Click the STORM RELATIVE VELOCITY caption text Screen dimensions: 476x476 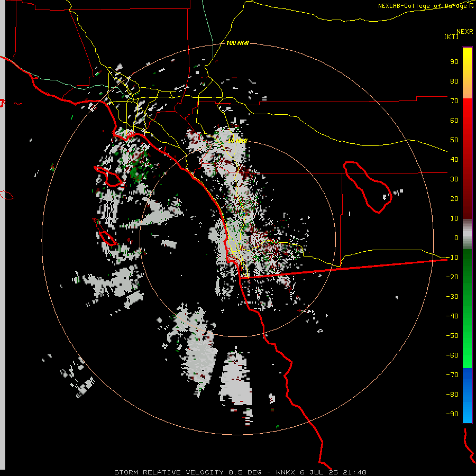coord(169,472)
